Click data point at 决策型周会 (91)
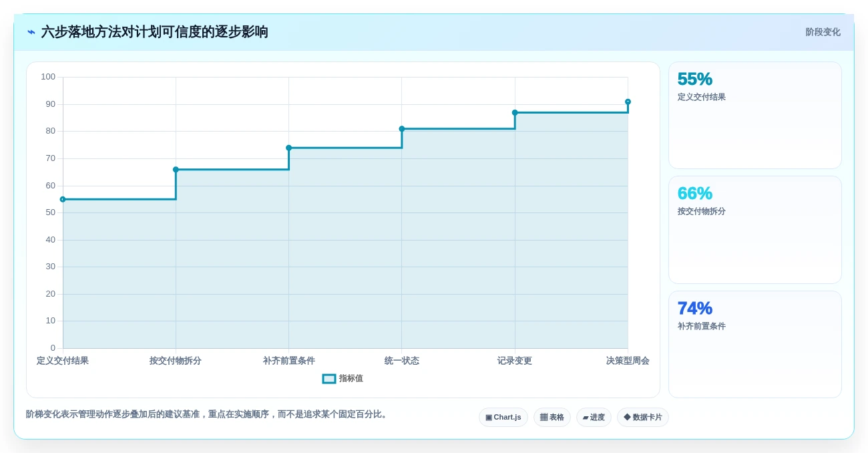Viewport: 868px width, 453px height. click(x=628, y=102)
